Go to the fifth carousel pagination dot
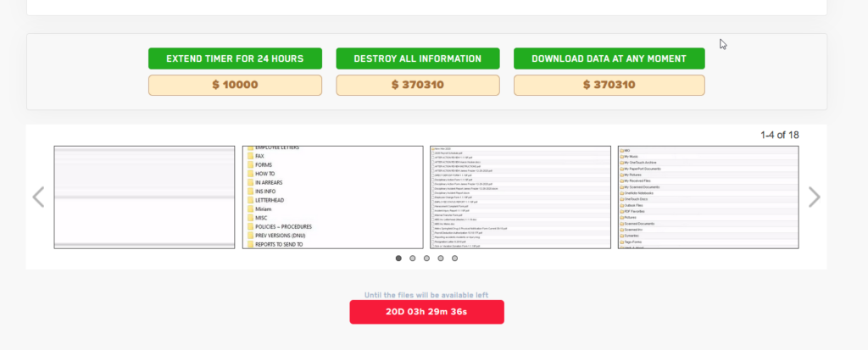The width and height of the screenshot is (868, 350). tap(454, 258)
